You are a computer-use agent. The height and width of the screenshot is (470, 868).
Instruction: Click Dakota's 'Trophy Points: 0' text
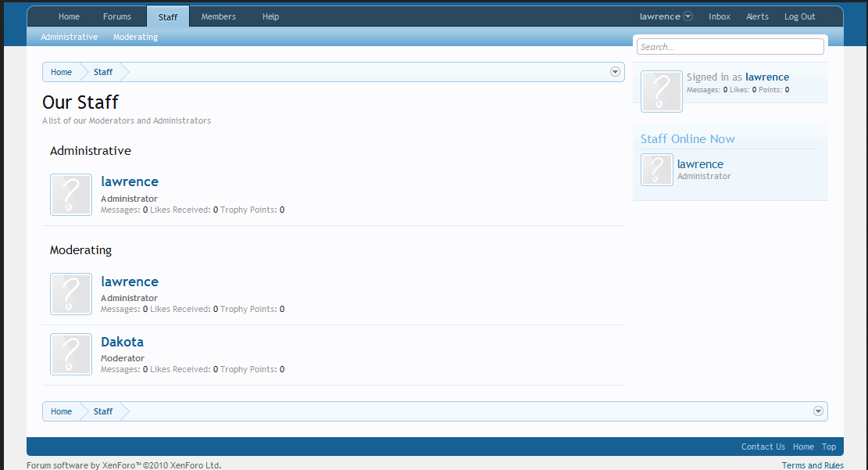[252, 369]
